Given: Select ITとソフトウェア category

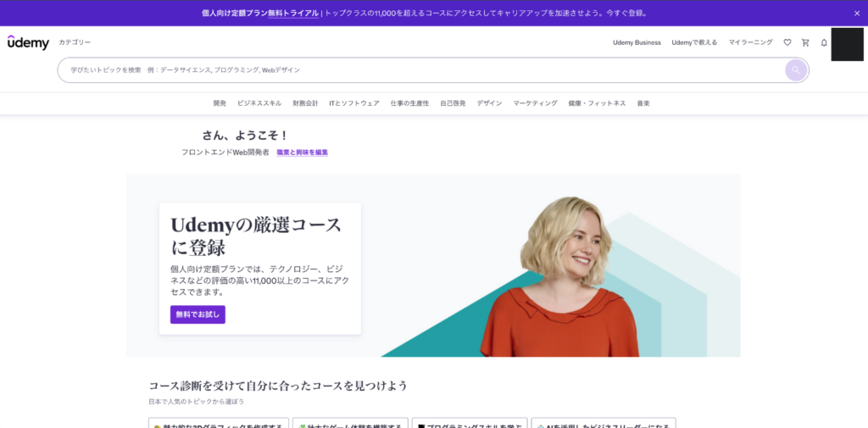Looking at the screenshot, I should tap(354, 103).
